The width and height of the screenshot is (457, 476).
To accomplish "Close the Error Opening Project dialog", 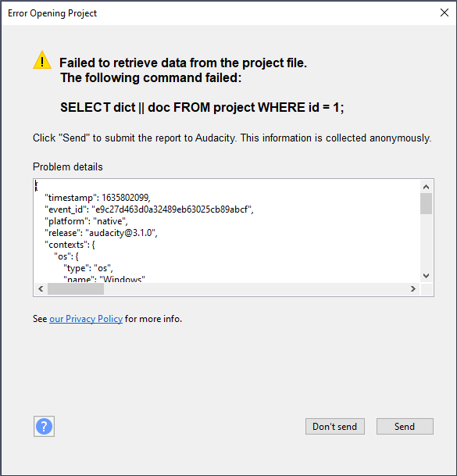I will tap(445, 13).
